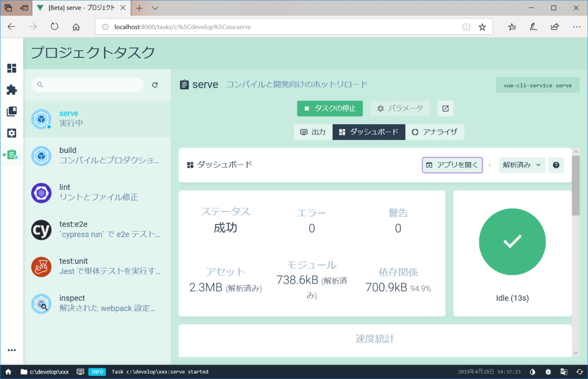Open the plugins panel from the sidebar
This screenshot has height=379, width=588.
pyautogui.click(x=11, y=90)
